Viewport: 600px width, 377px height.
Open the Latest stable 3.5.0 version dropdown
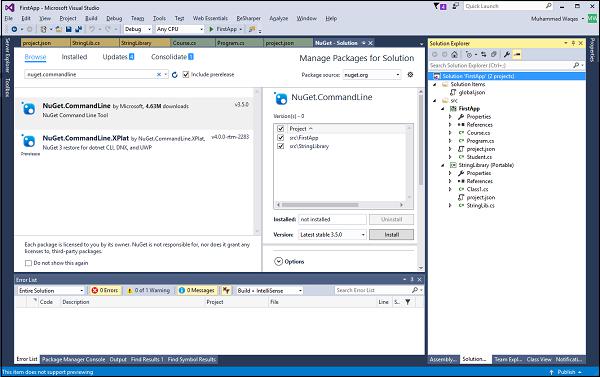coord(332,235)
